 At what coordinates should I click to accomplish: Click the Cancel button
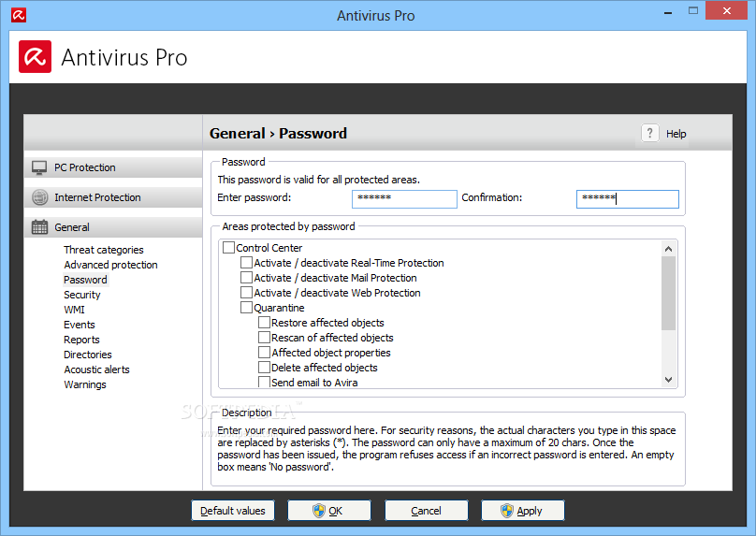(427, 511)
